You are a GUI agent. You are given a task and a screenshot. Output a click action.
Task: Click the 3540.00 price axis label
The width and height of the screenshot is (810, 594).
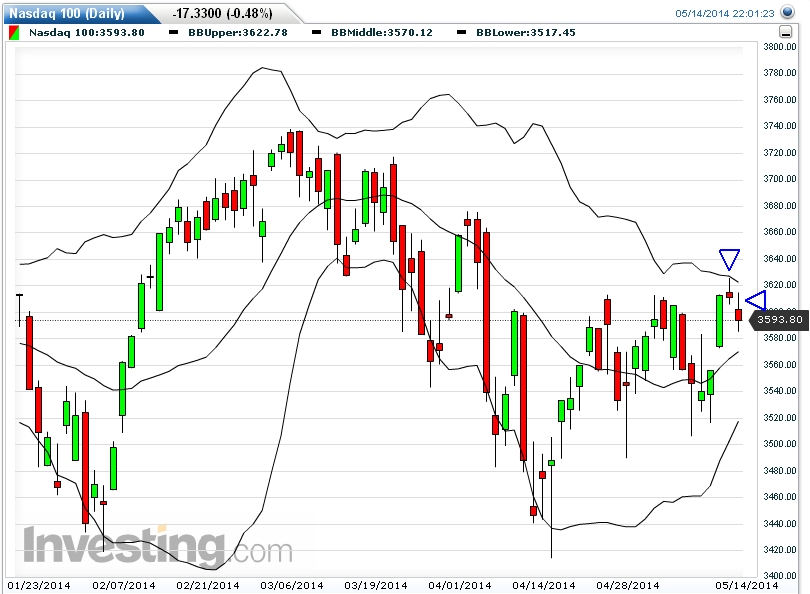(x=780, y=390)
